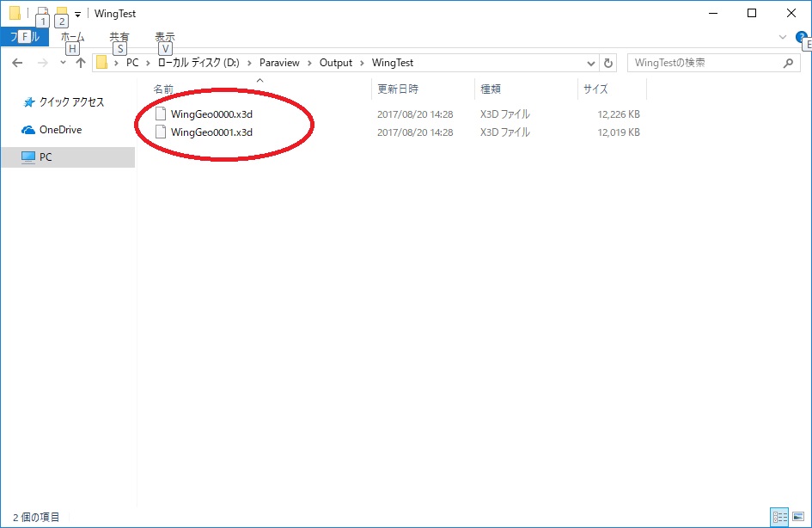The height and width of the screenshot is (528, 812).
Task: Sort by サイズ column header
Action: (x=595, y=89)
